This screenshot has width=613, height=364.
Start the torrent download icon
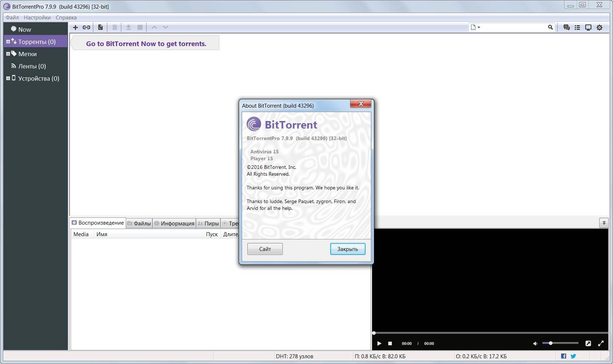point(128,27)
